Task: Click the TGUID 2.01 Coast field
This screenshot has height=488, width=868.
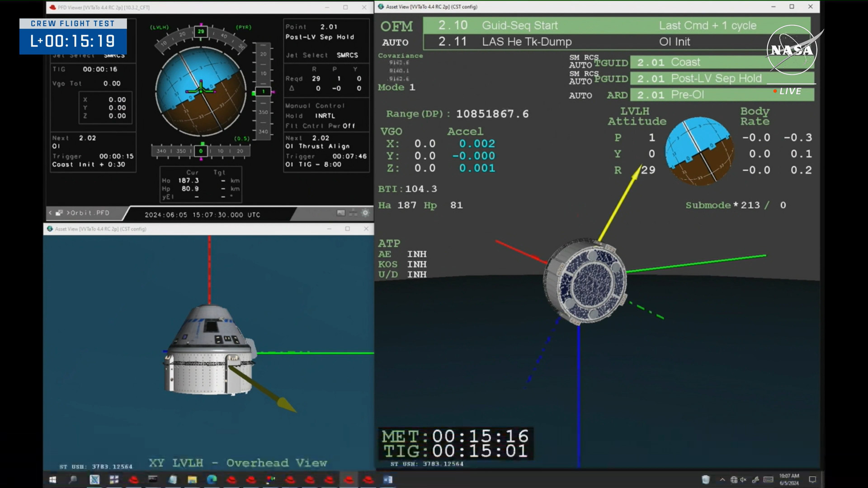Action: click(x=722, y=62)
